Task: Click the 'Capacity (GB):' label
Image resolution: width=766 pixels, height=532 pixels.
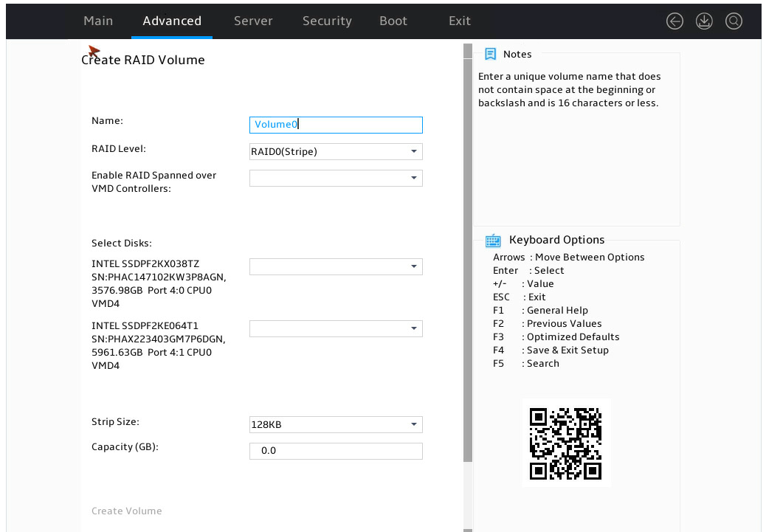Action: coord(125,447)
